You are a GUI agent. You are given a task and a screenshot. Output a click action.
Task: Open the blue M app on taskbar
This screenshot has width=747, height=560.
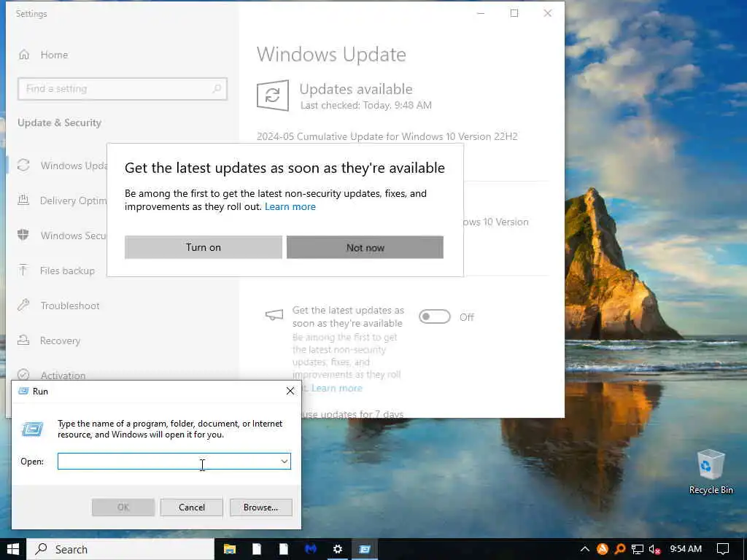[311, 549]
